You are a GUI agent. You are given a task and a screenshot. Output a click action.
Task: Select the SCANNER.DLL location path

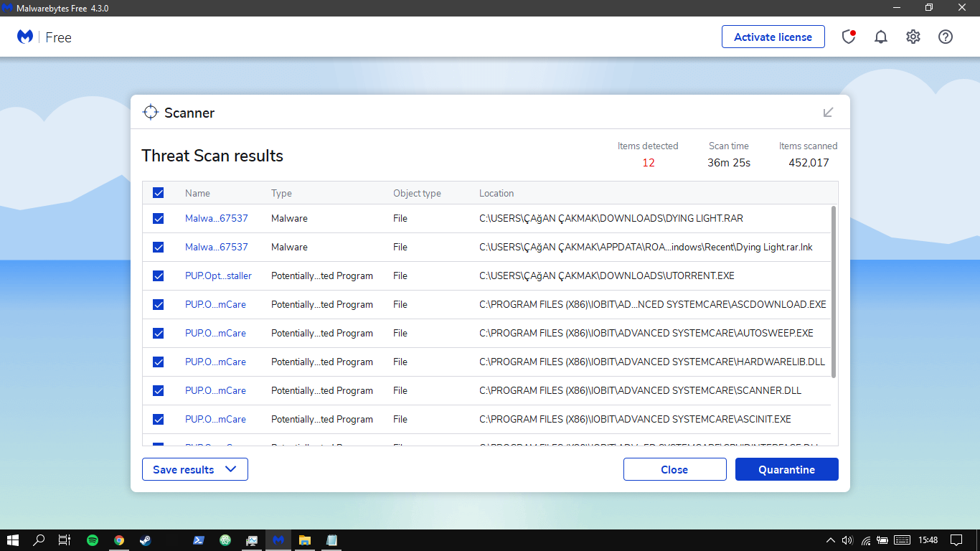click(641, 390)
